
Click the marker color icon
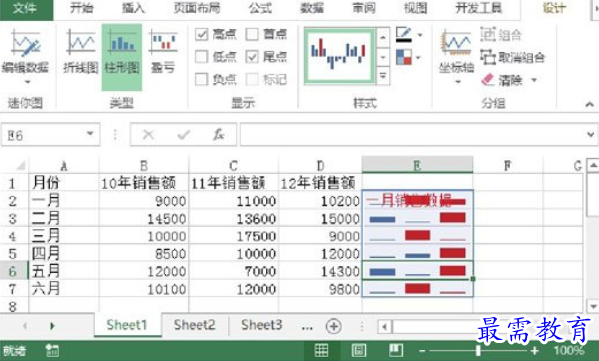(404, 57)
